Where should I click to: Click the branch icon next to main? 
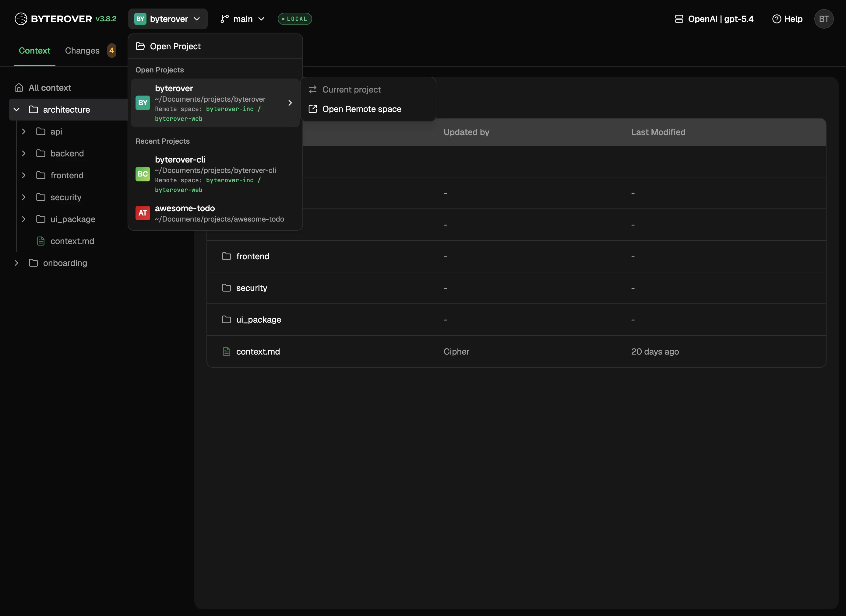point(224,19)
